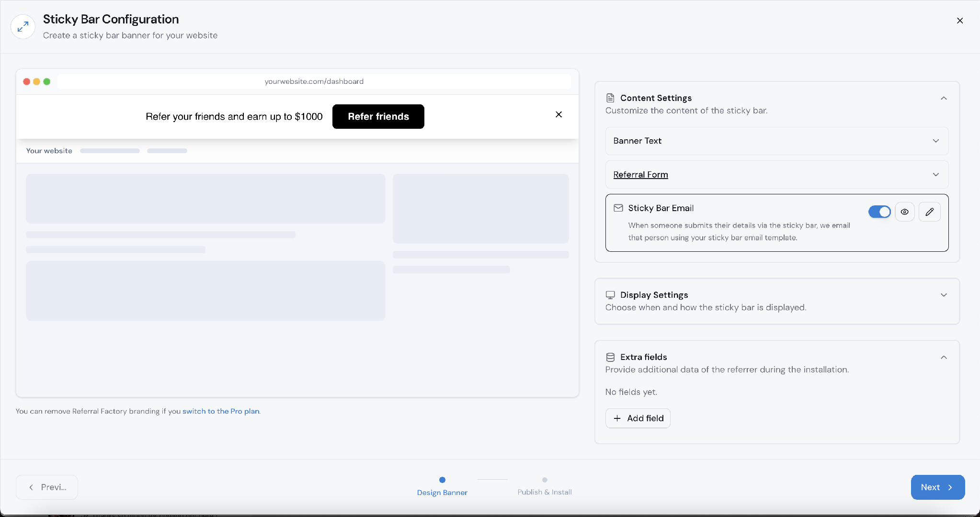The image size is (980, 517).
Task: Expand the Display Settings section
Action: tap(944, 295)
